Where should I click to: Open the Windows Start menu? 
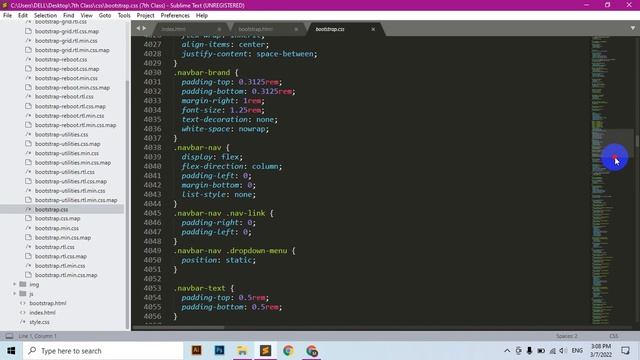pyautogui.click(x=11, y=351)
